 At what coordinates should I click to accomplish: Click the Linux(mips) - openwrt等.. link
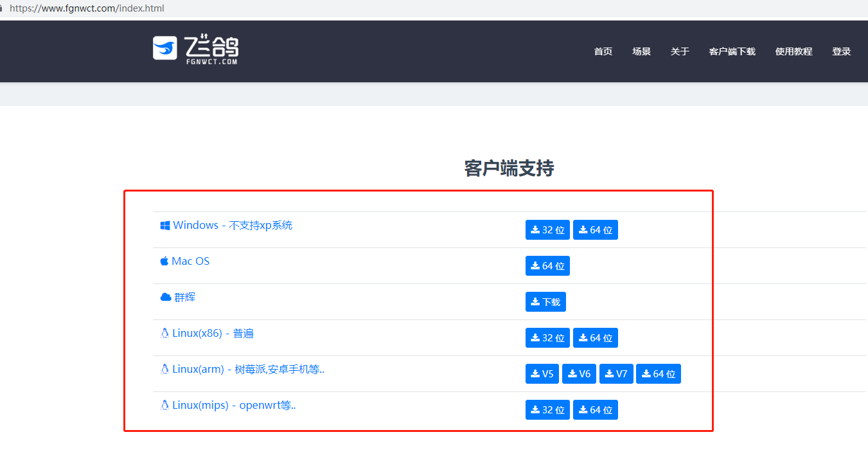pos(234,405)
